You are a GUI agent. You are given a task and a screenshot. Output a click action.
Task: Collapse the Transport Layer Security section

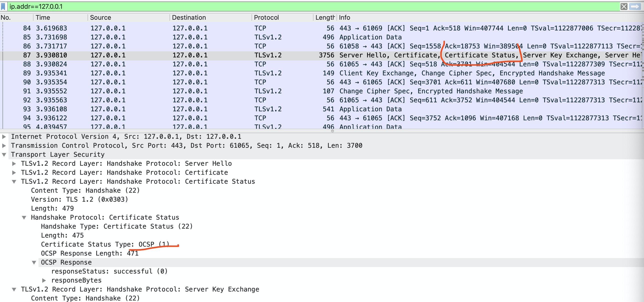[4, 154]
